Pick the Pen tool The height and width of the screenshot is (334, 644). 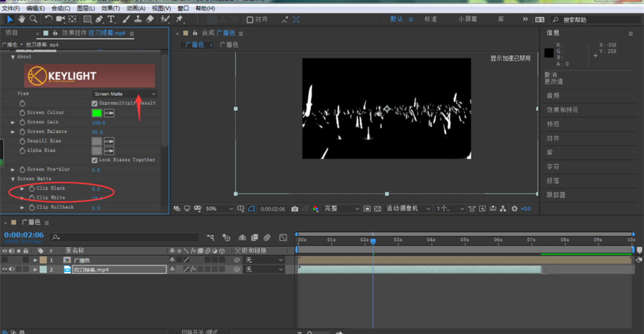click(99, 19)
